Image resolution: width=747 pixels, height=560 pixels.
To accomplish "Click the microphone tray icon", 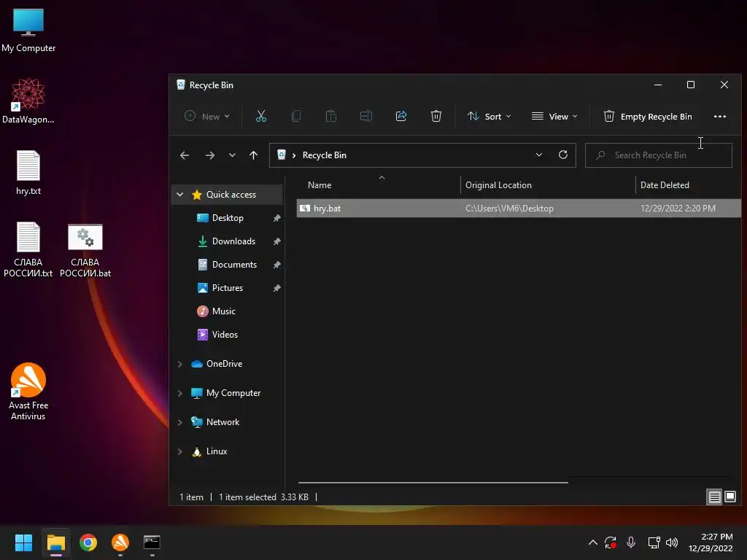I will (631, 542).
